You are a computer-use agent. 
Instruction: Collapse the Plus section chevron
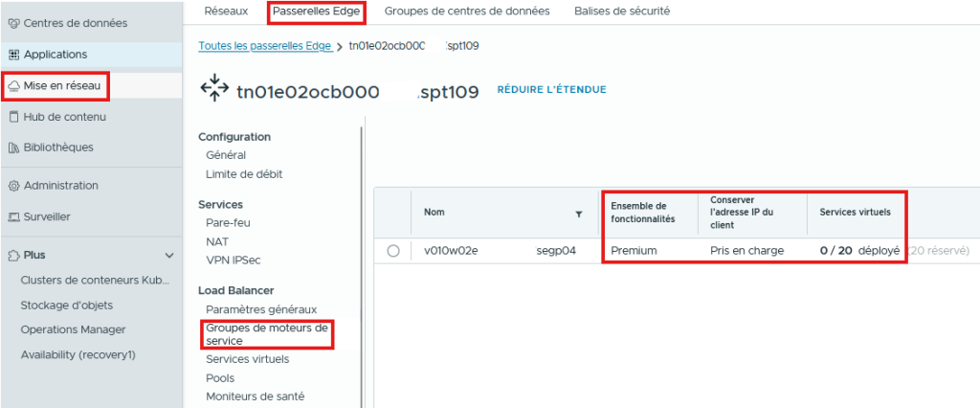tap(169, 256)
